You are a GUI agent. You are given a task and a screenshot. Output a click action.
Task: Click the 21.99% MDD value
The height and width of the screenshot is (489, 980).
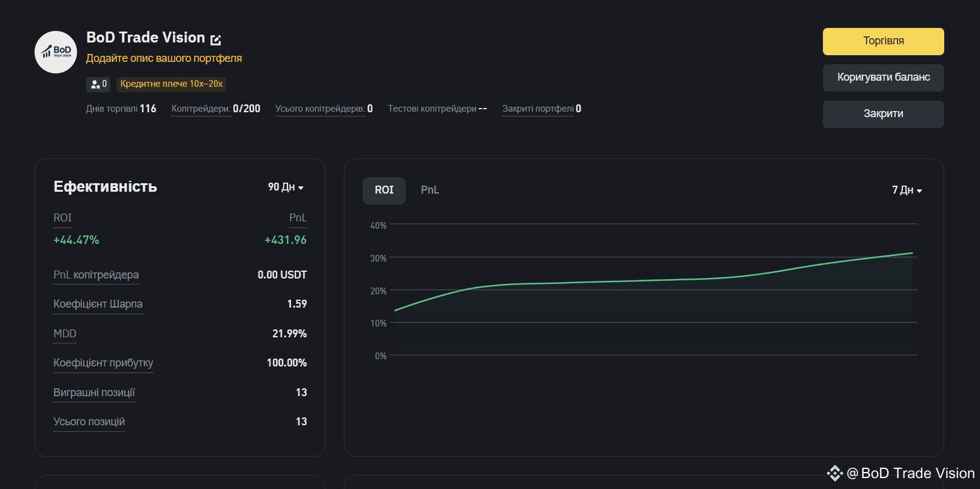[x=289, y=334]
